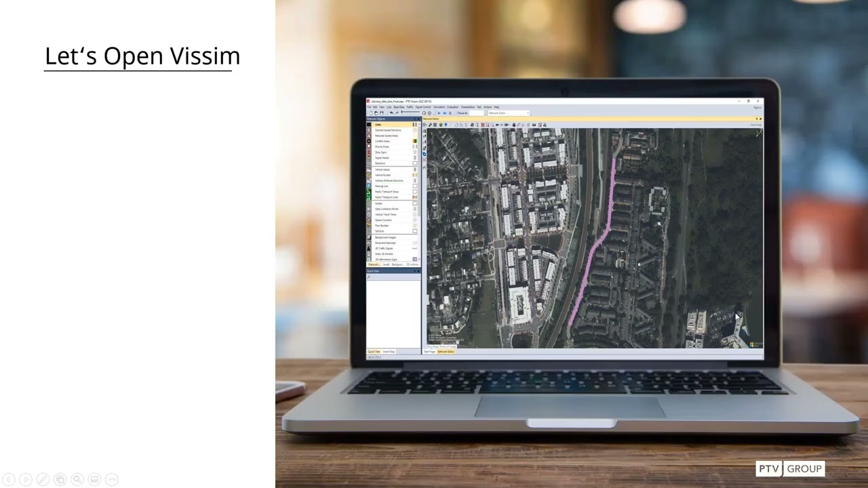This screenshot has width=868, height=488.
Task: Toggle Sections visibility box
Action: (x=415, y=231)
